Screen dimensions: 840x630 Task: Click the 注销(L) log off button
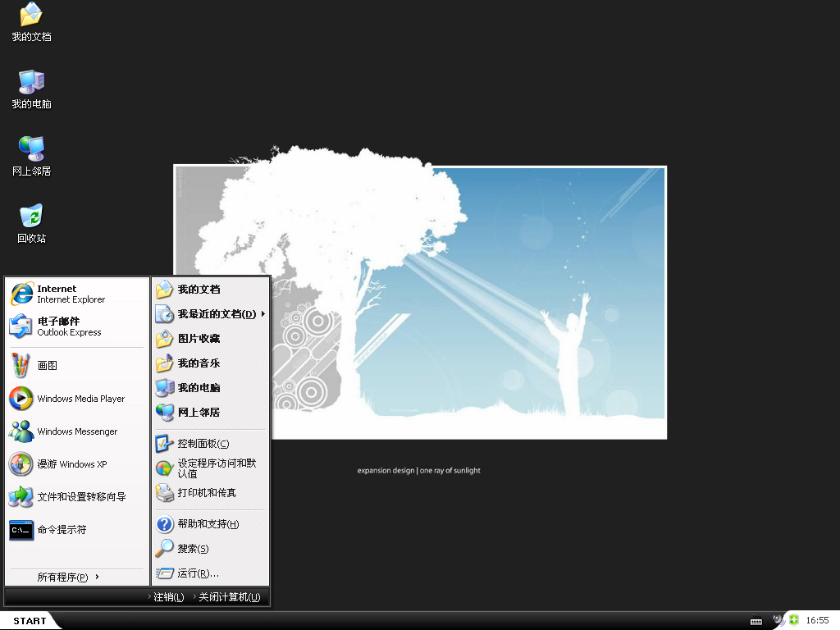coord(167,597)
